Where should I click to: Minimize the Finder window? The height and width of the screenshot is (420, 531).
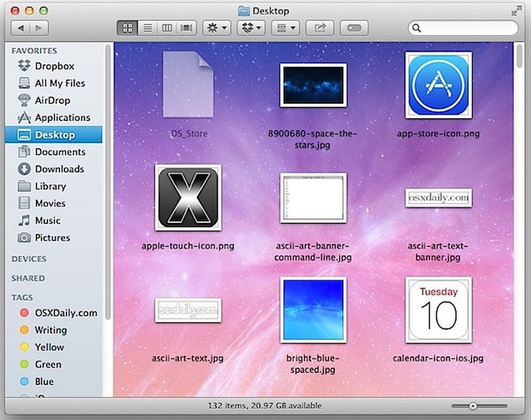(29, 10)
